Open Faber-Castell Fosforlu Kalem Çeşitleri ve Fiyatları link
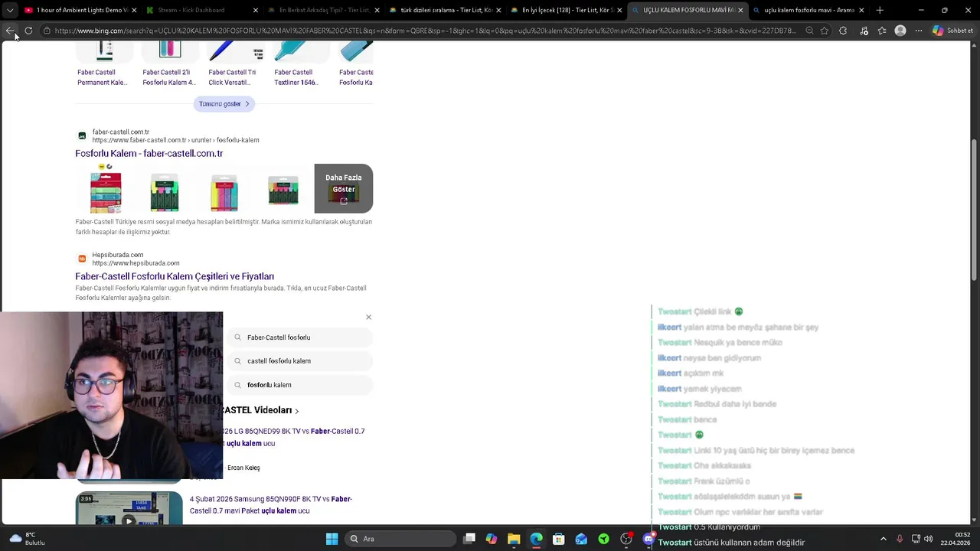Image resolution: width=980 pixels, height=551 pixels. pyautogui.click(x=175, y=276)
